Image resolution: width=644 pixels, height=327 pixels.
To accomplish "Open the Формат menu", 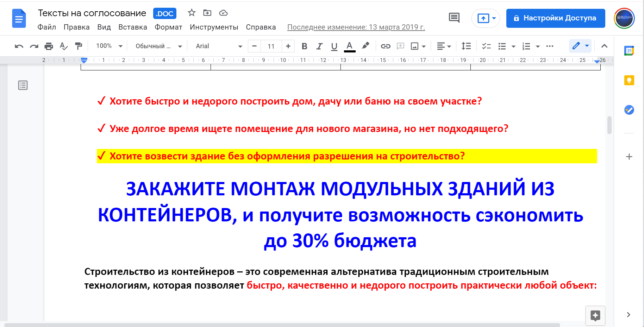I will coord(169,27).
